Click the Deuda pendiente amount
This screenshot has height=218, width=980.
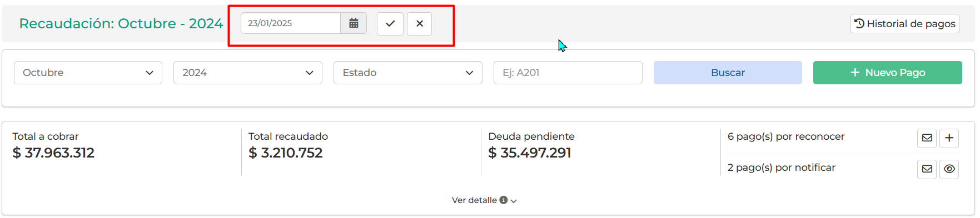click(530, 153)
